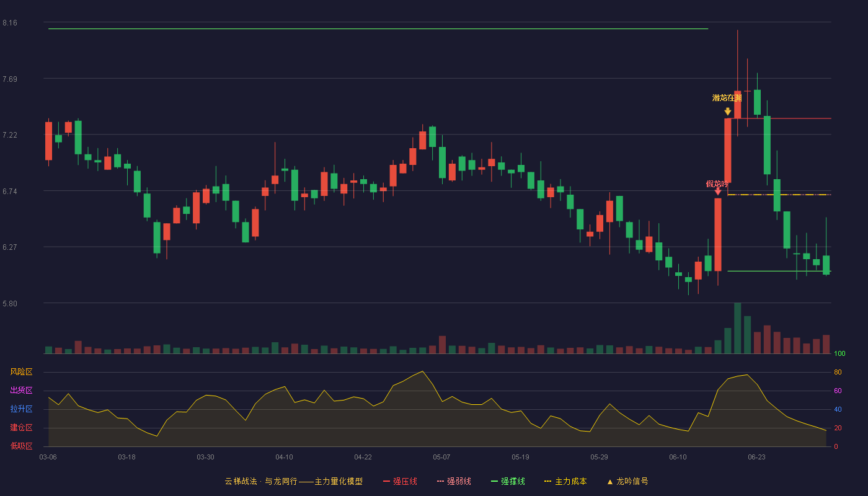Click the green horizontal line at chart top
Image resolution: width=868 pixels, height=496 pixels.
pos(378,29)
